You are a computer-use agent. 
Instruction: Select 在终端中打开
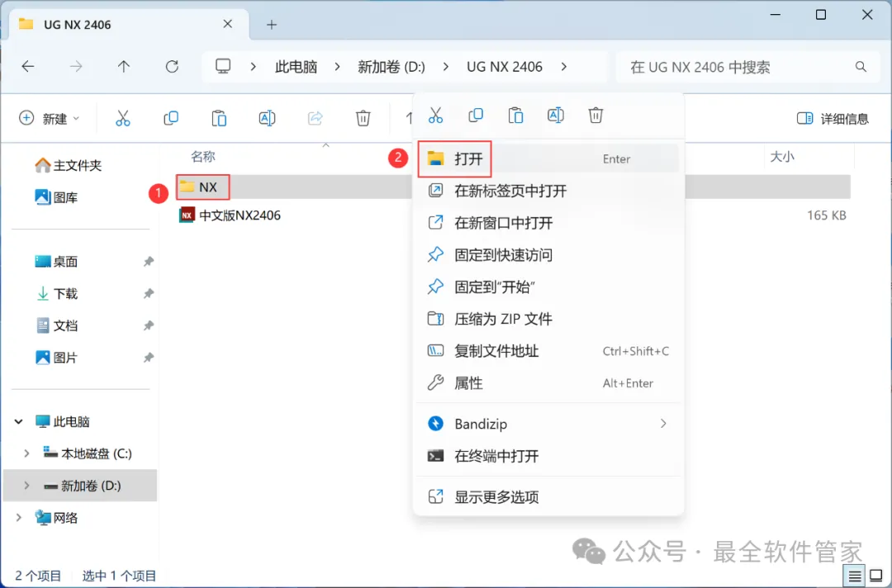coord(548,456)
